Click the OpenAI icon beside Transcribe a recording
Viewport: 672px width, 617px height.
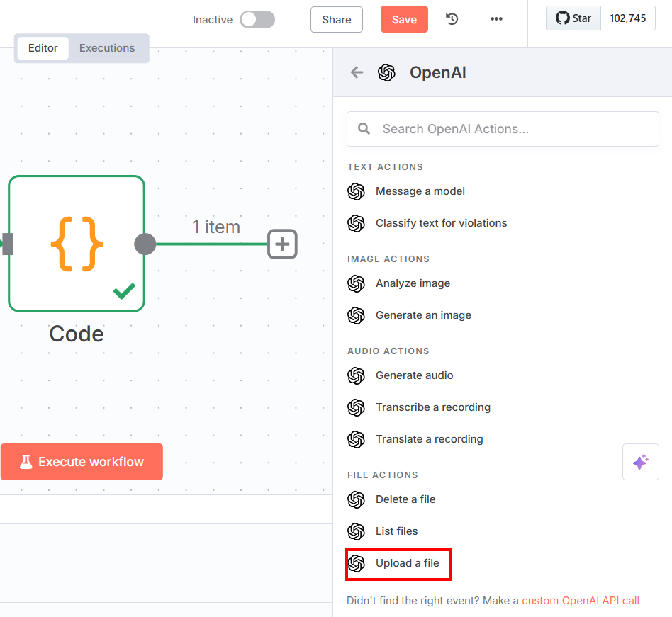[356, 407]
